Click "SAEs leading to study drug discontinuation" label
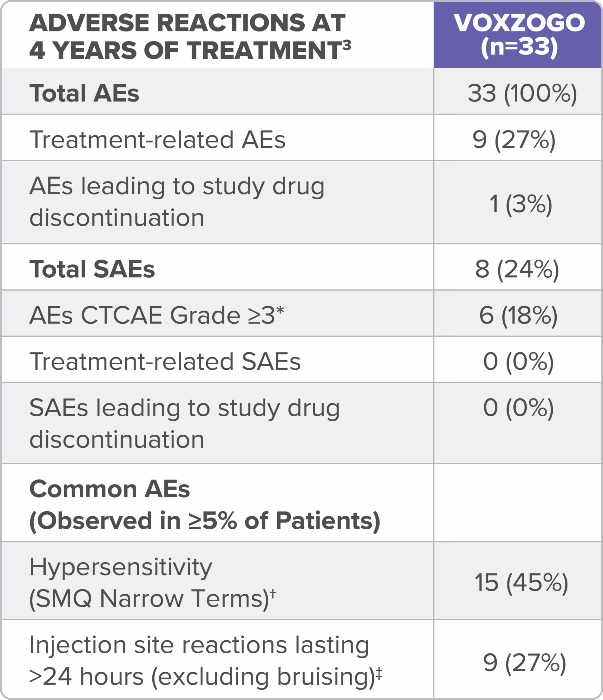This screenshot has width=603, height=700. click(184, 423)
